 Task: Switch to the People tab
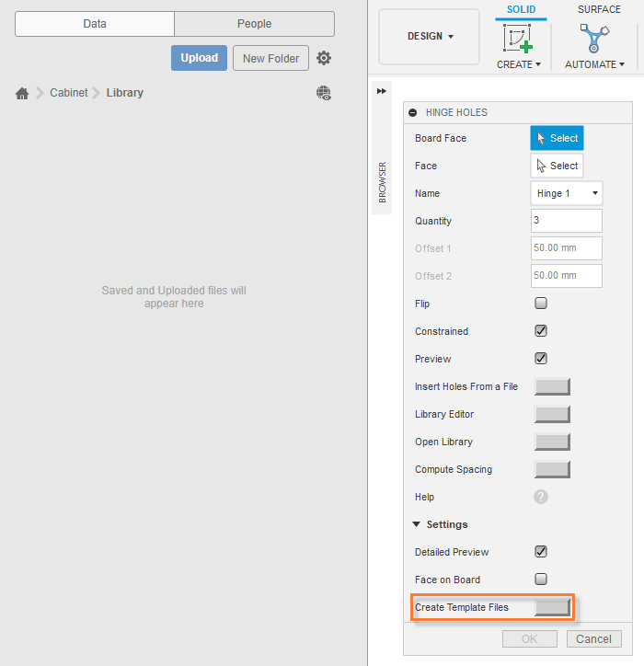pyautogui.click(x=254, y=24)
